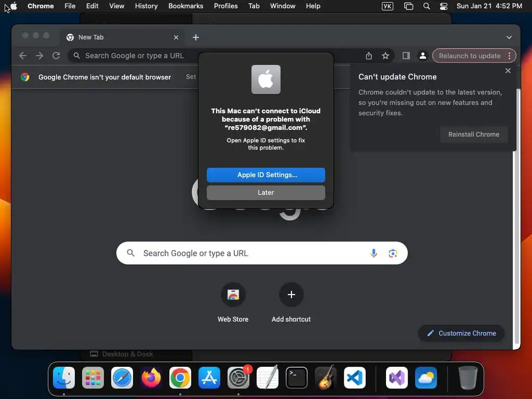Viewport: 532px width, 399px height.
Task: Click the share icon in the address bar
Action: click(369, 56)
